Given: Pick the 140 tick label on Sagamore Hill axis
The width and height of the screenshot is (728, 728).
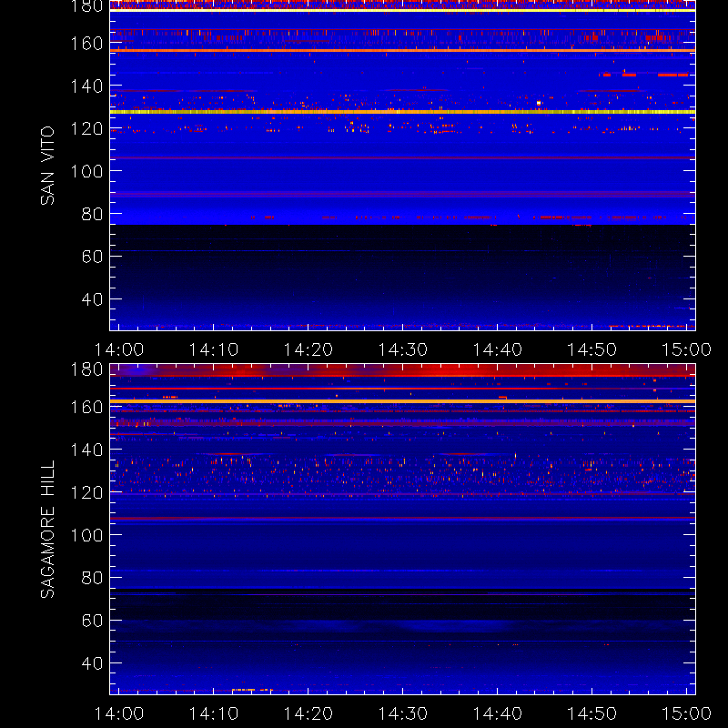Looking at the screenshot, I should click(86, 450).
